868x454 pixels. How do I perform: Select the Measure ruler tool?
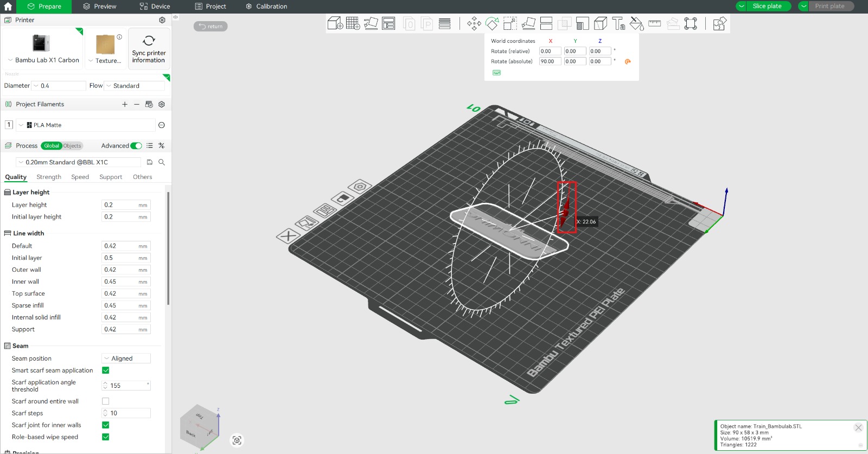tap(655, 23)
